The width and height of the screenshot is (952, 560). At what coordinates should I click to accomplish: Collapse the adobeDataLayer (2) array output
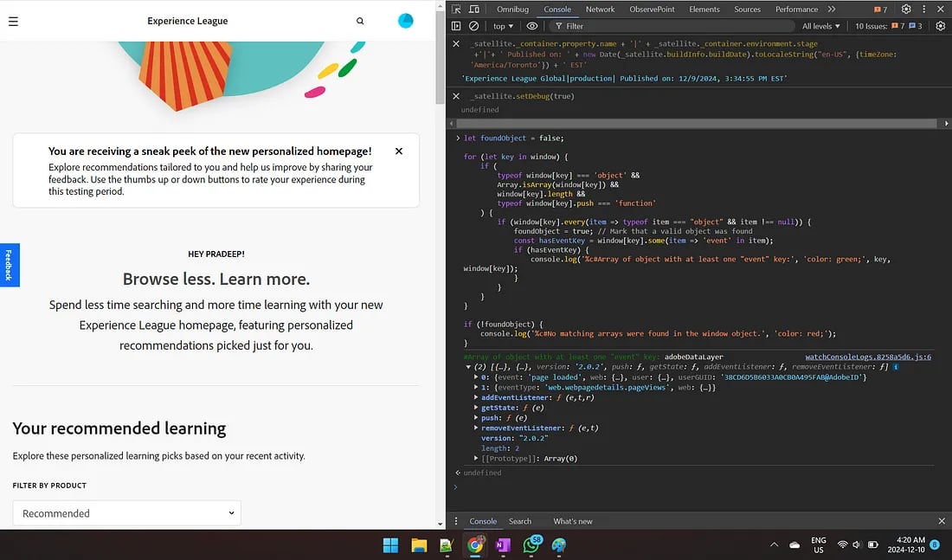[469, 367]
